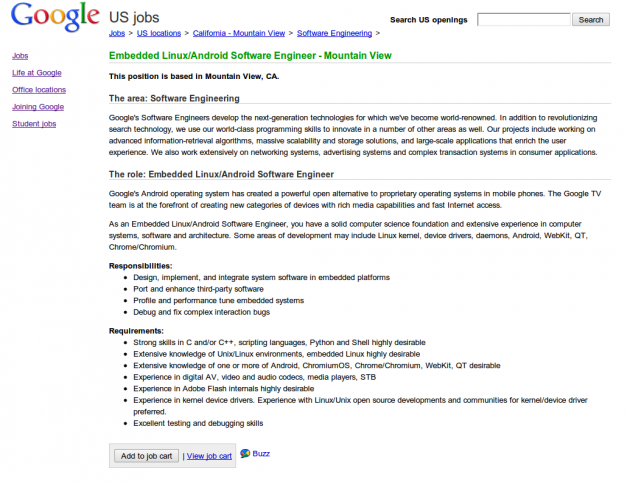
Task: Open Student jobs sidebar link
Action: 34,124
